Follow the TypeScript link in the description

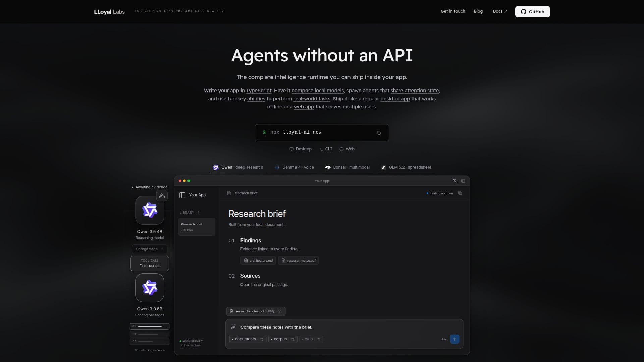[x=259, y=90]
